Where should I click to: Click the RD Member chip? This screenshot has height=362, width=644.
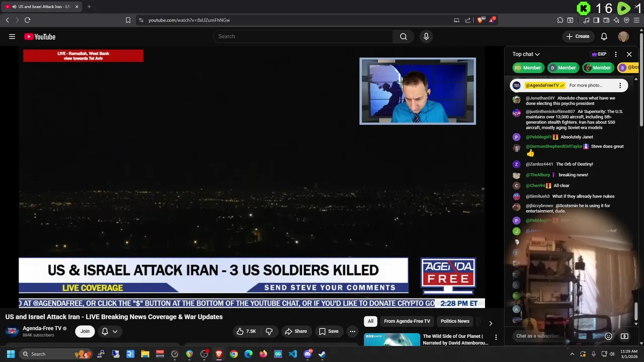pyautogui.click(x=528, y=68)
